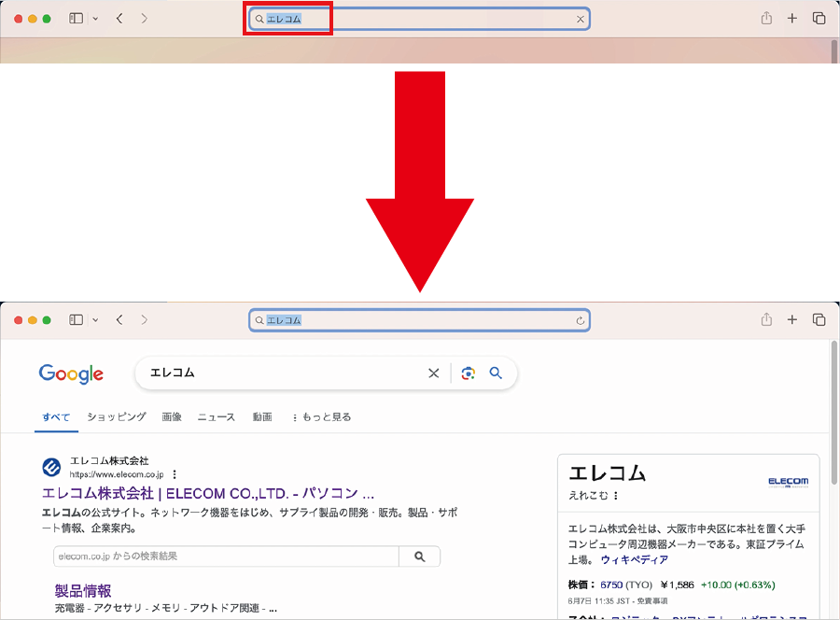Add new tab in upper Safari window
840x620 pixels.
point(792,19)
